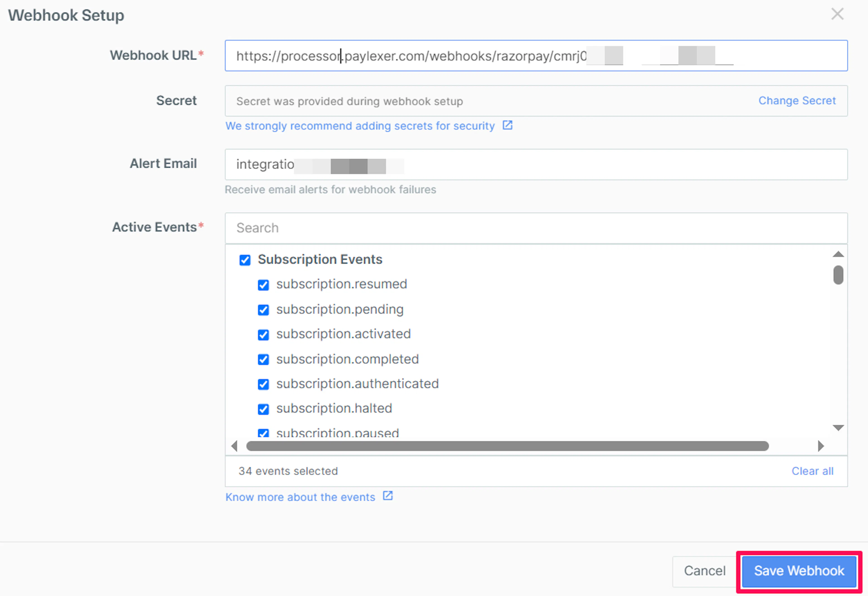This screenshot has width=868, height=596.
Task: Cancel the webhook setup
Action: (x=705, y=571)
